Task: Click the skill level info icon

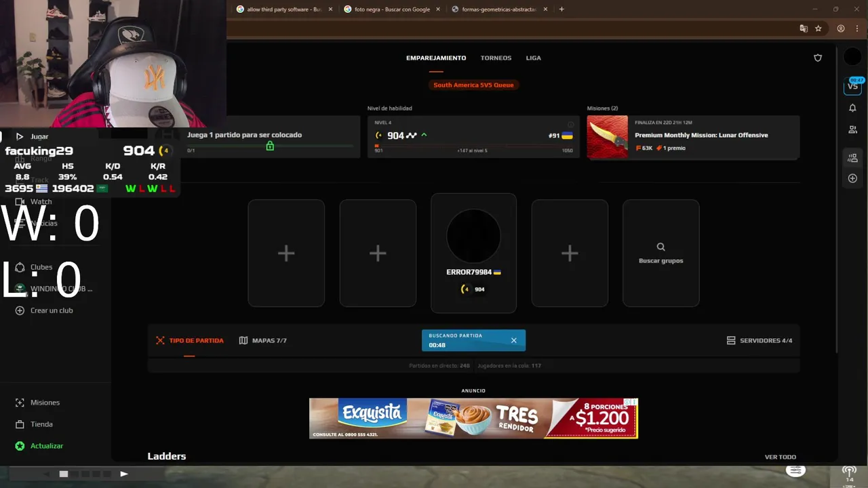Action: (570, 124)
